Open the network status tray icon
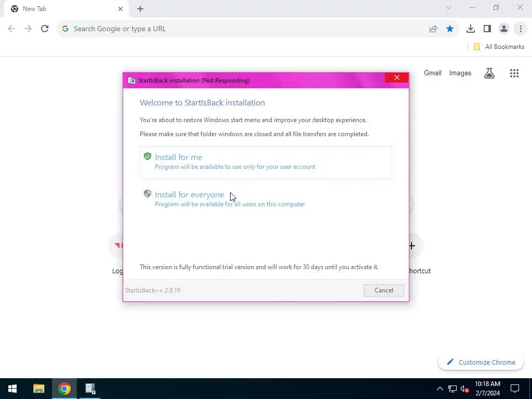 click(x=453, y=389)
